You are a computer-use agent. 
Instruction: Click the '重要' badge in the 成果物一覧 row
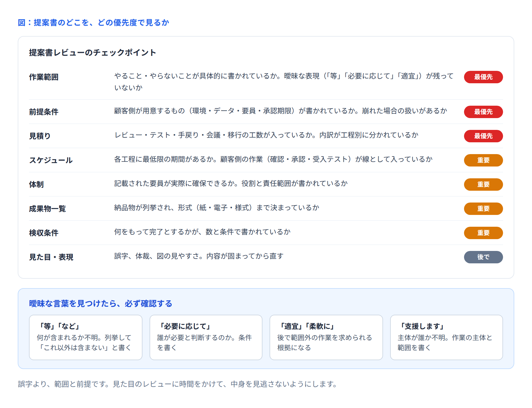[x=483, y=209]
